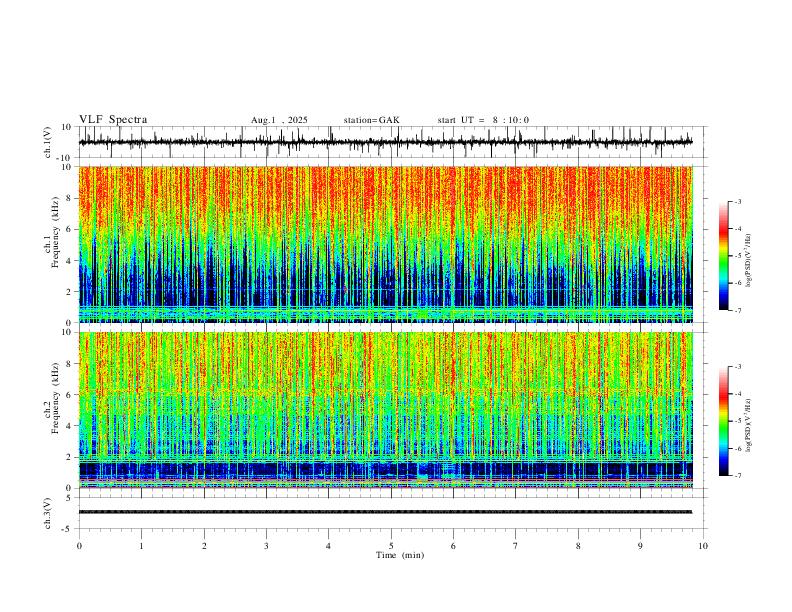792x612 pixels.
Task: Select the "Aug.1 , 2025" date label
Action: coord(279,120)
